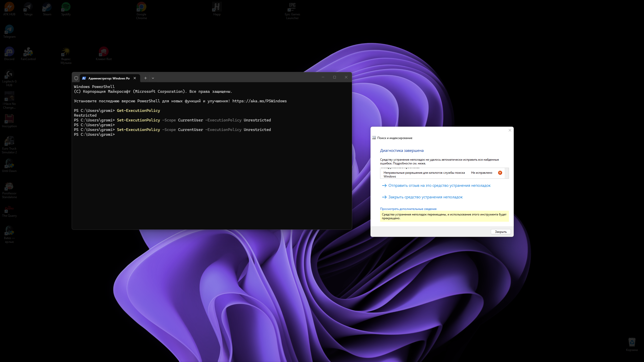
Task: Launch the Клиент Riot desktop icon
Action: coord(104,54)
